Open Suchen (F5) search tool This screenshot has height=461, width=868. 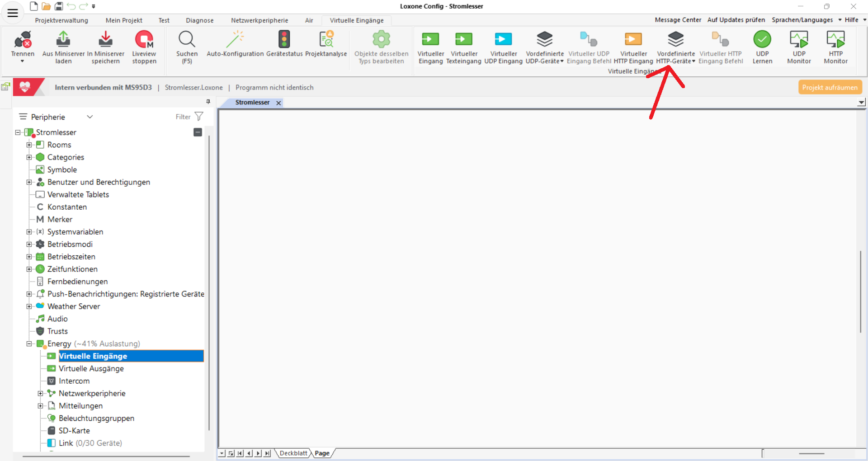187,40
